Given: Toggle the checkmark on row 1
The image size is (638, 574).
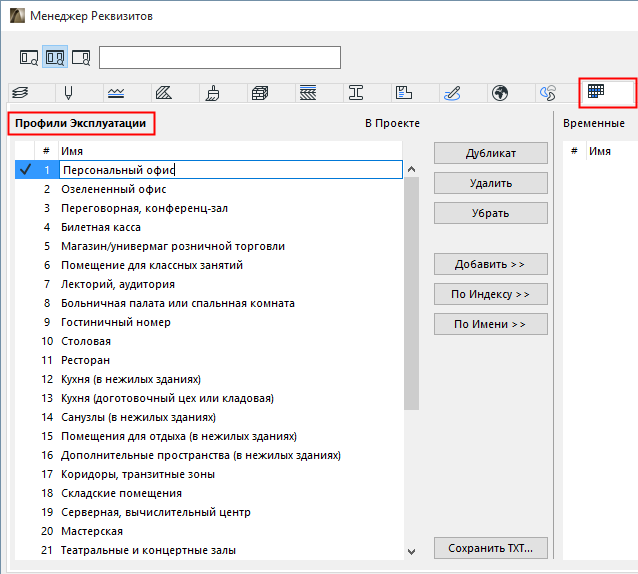Looking at the screenshot, I should pos(25,170).
